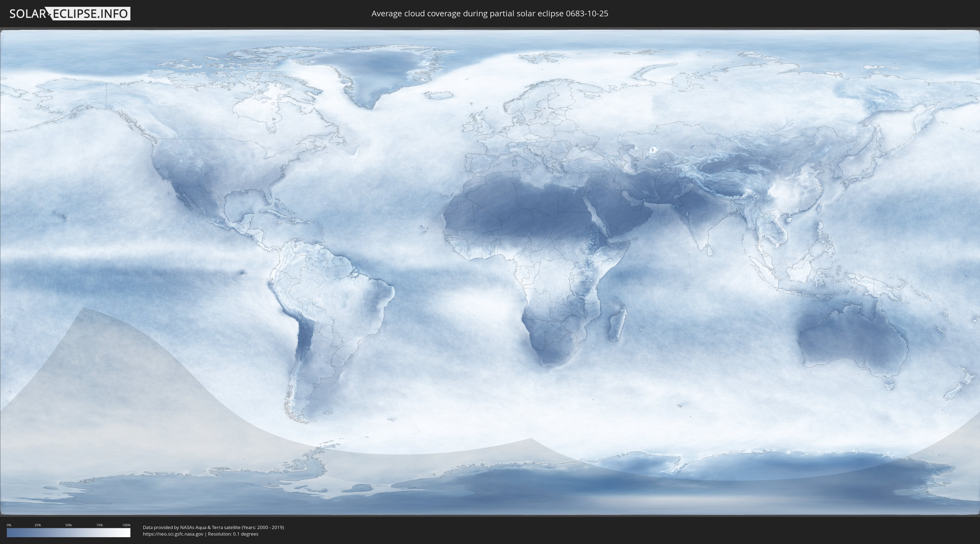Click the 100% legend label
Viewport: 980px width, 544px height.
126,525
